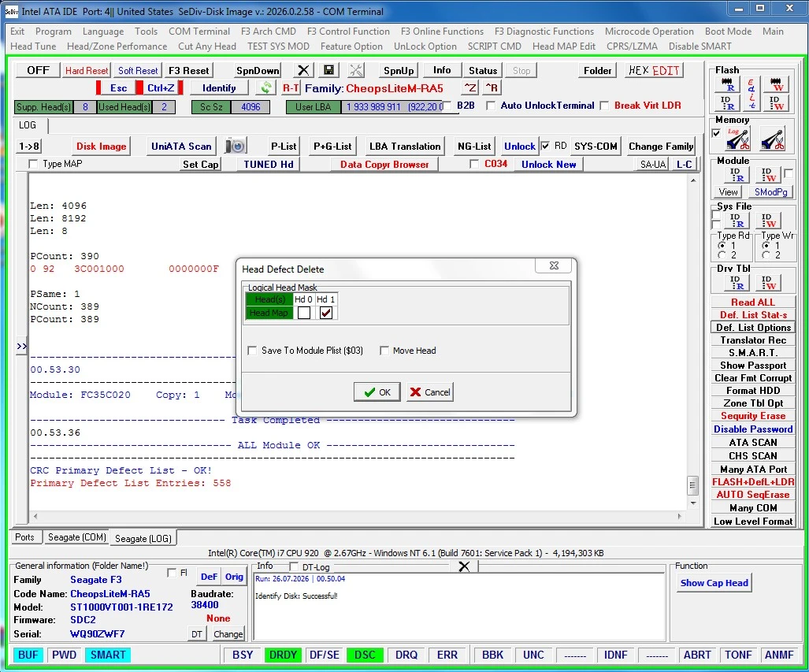
Task: Enable the Type MAP checkbox
Action: [33, 164]
